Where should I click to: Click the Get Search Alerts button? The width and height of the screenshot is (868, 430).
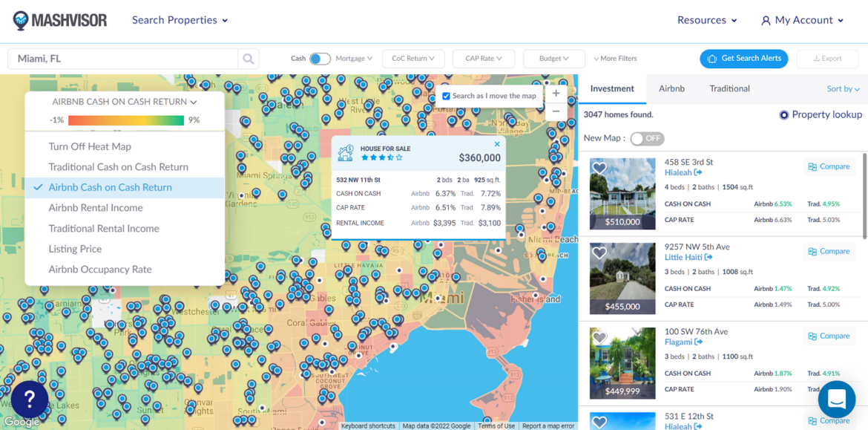tap(743, 58)
